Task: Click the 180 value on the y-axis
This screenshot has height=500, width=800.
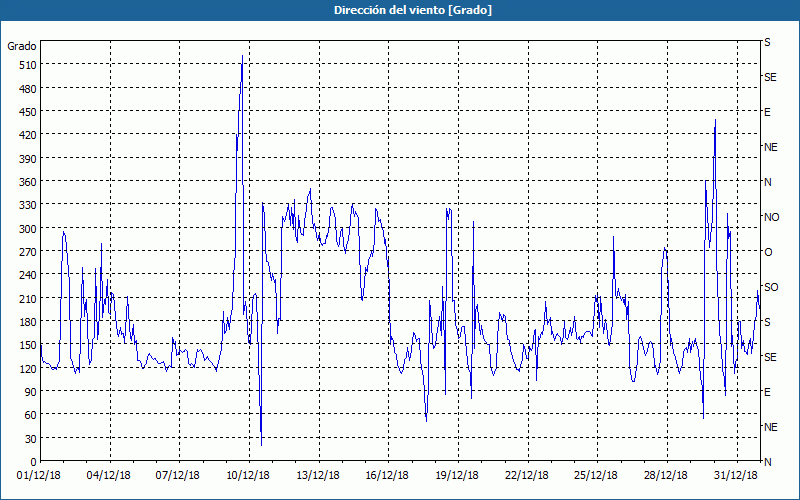Action: pos(28,322)
